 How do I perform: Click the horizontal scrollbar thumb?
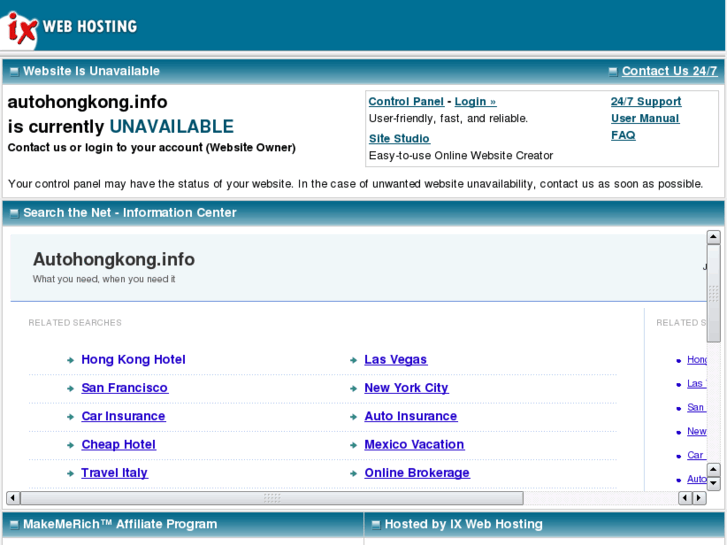[x=272, y=498]
